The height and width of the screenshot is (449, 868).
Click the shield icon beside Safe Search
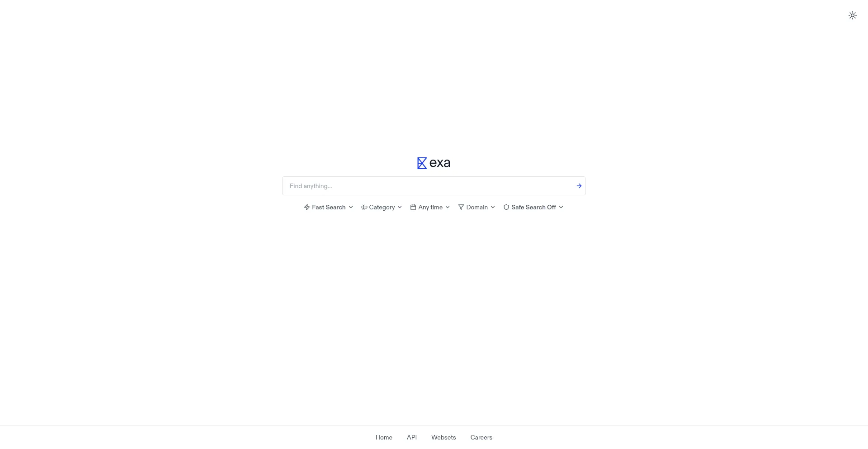click(x=506, y=207)
